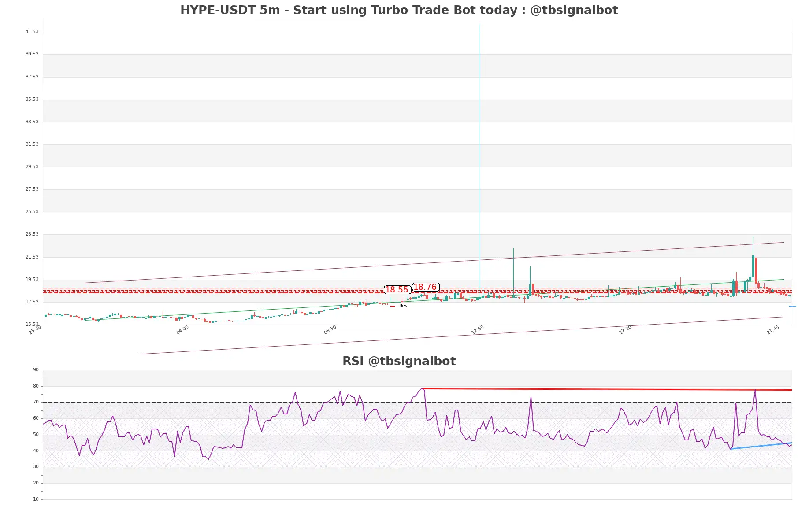Viewport: 798px width, 532px height.
Task: Click the 41.53 price axis label
Action: pyautogui.click(x=32, y=32)
